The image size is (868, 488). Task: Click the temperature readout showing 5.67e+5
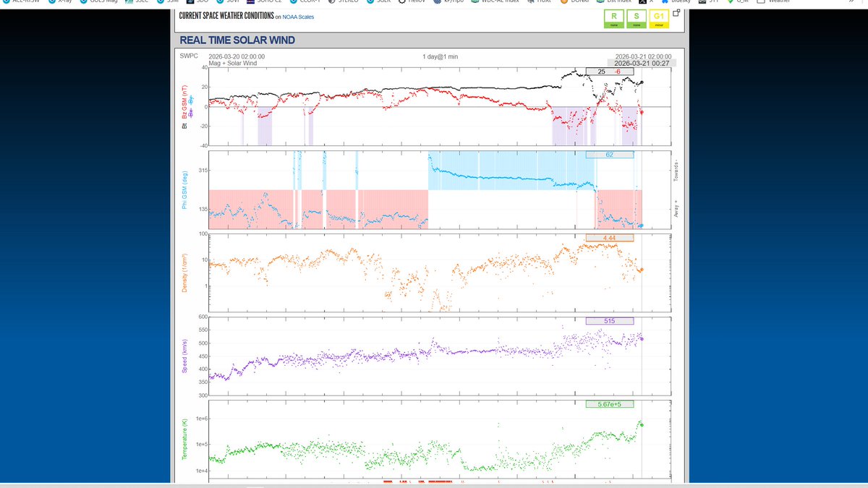(x=610, y=404)
